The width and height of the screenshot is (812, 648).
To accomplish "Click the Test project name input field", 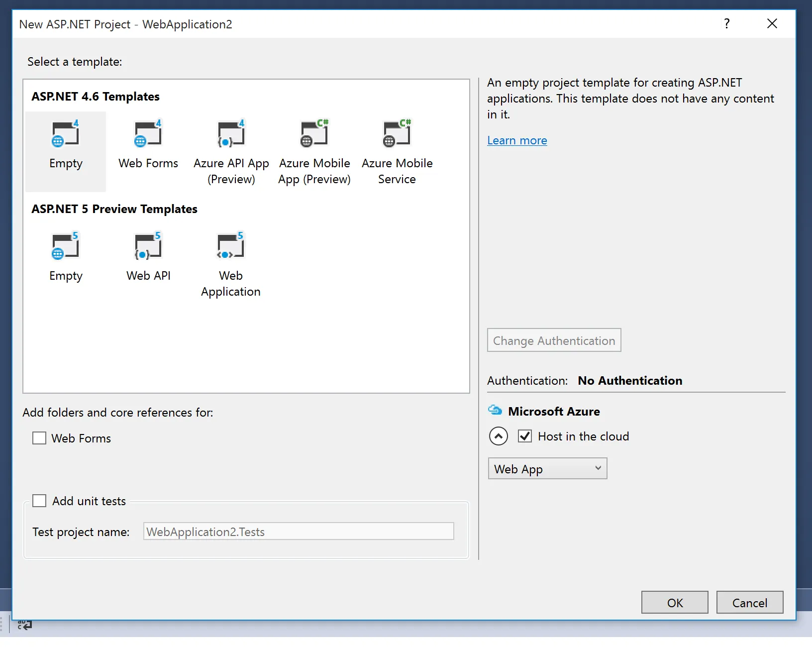I will pos(299,532).
